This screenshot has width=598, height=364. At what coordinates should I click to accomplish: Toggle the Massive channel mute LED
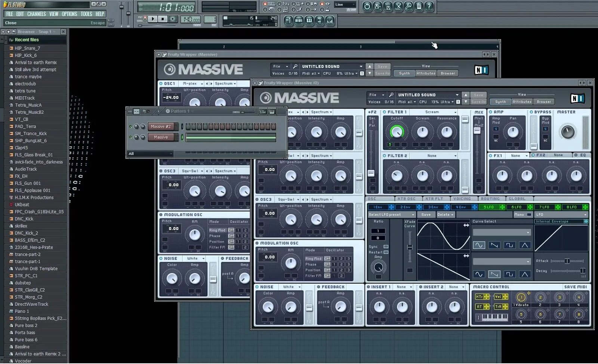(x=130, y=137)
